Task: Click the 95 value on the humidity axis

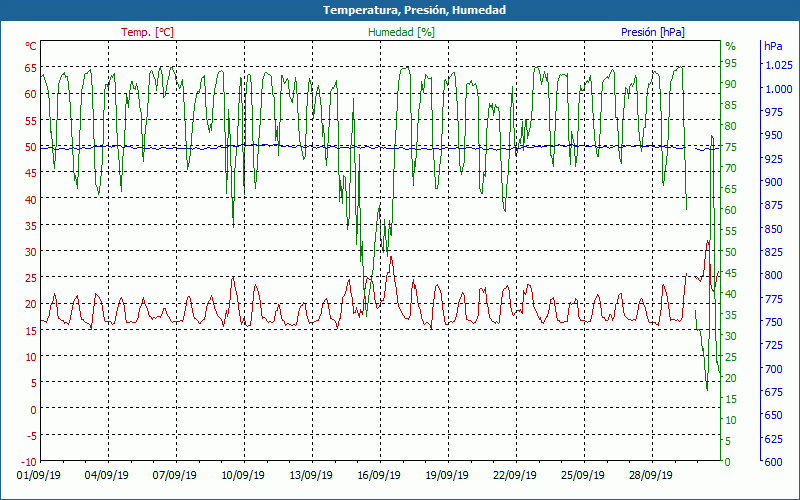Action: tap(731, 63)
